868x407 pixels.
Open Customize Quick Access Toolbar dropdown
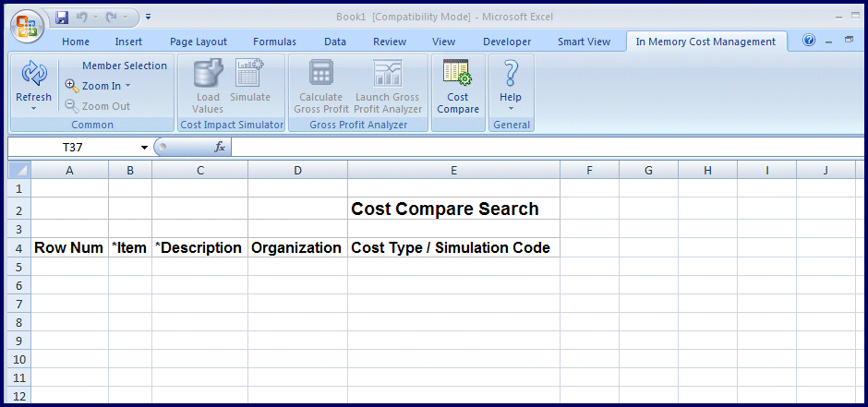pyautogui.click(x=149, y=18)
